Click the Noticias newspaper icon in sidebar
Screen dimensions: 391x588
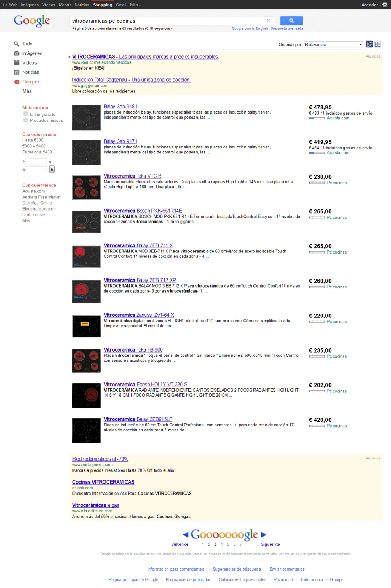16,72
